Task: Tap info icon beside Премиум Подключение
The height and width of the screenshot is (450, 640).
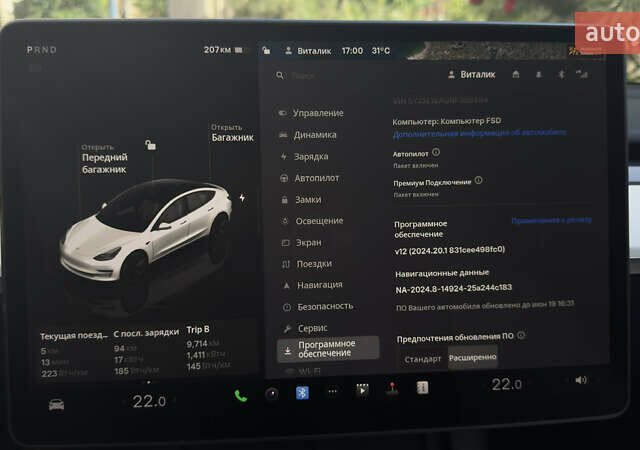Action: pos(478,180)
